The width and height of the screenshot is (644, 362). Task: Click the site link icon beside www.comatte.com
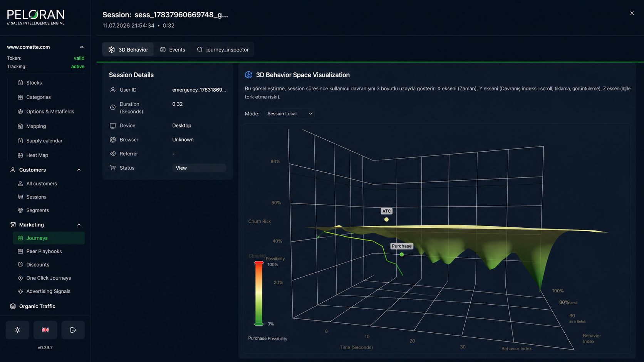[x=82, y=47]
